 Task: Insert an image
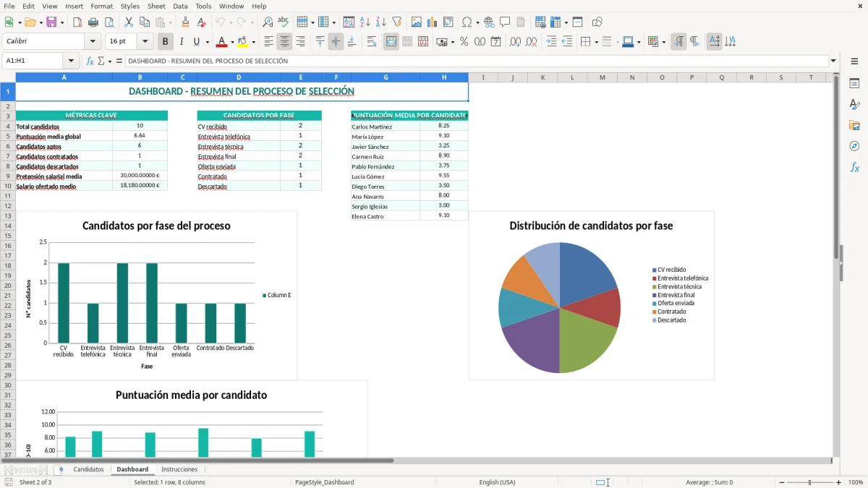point(417,22)
